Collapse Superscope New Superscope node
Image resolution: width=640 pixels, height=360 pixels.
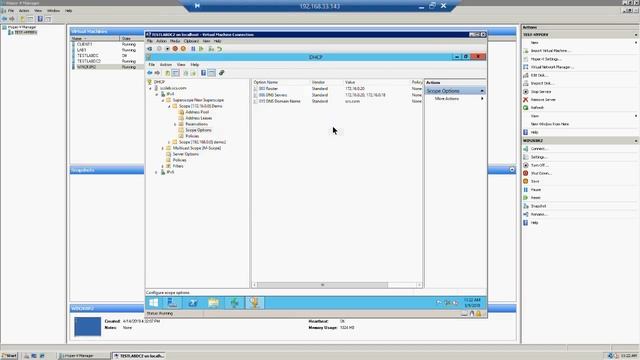pyautogui.click(x=163, y=100)
